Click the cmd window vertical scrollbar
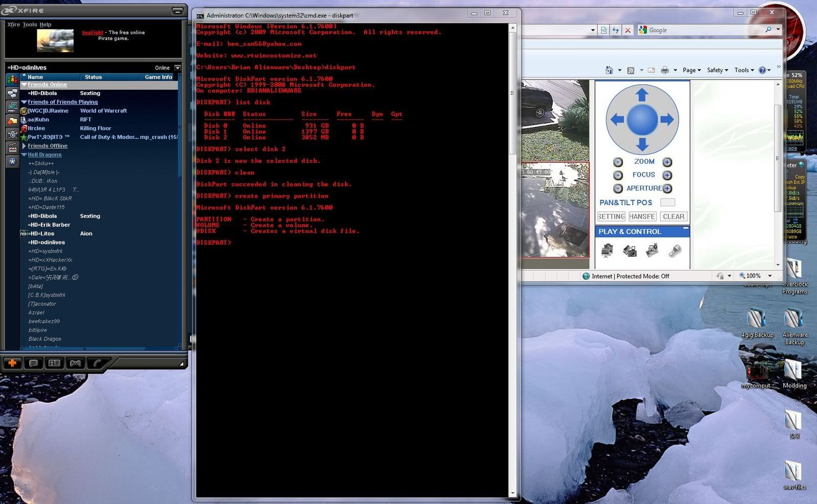 [513, 260]
